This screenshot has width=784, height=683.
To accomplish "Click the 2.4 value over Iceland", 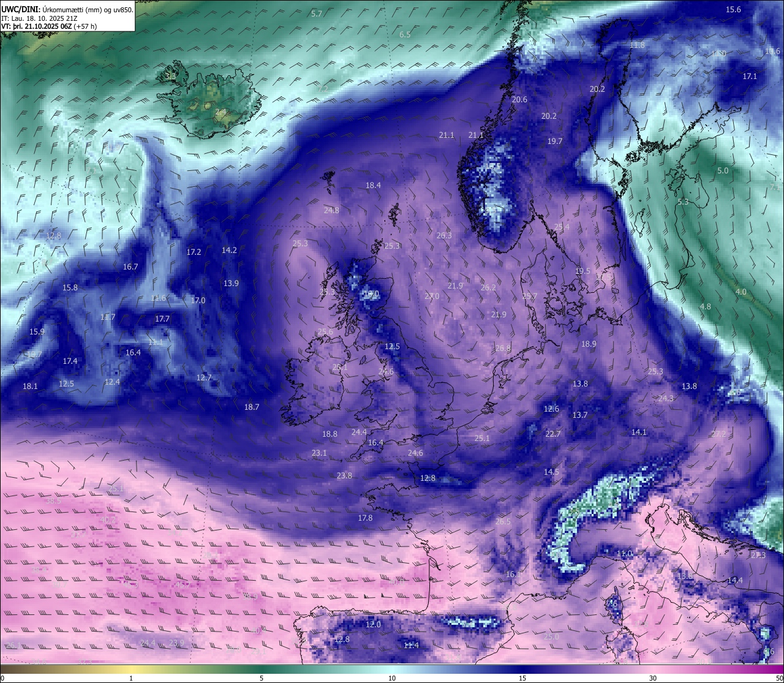I will [220, 111].
